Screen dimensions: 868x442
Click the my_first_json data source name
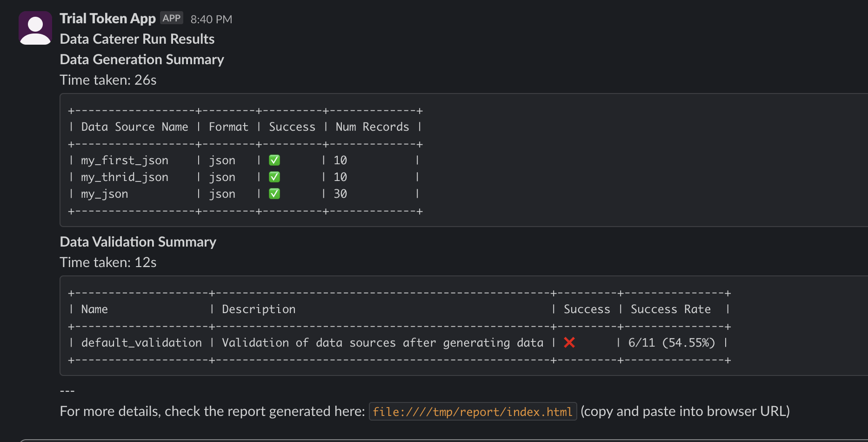click(x=124, y=161)
